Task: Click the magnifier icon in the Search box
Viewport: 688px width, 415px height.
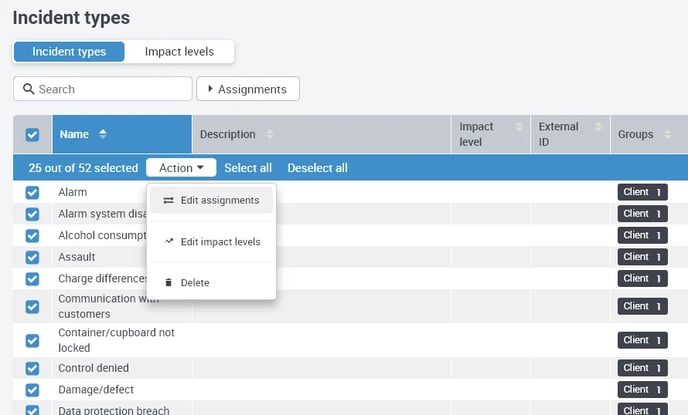Action: click(x=29, y=89)
